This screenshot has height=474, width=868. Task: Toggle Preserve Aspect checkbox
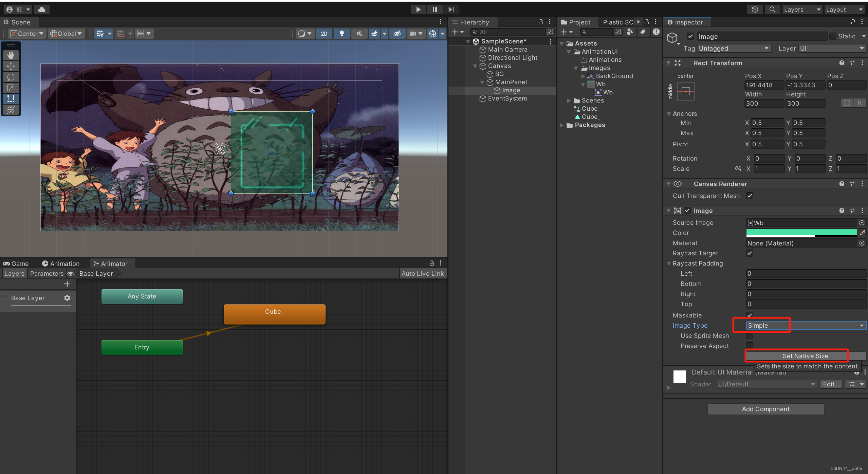point(750,346)
